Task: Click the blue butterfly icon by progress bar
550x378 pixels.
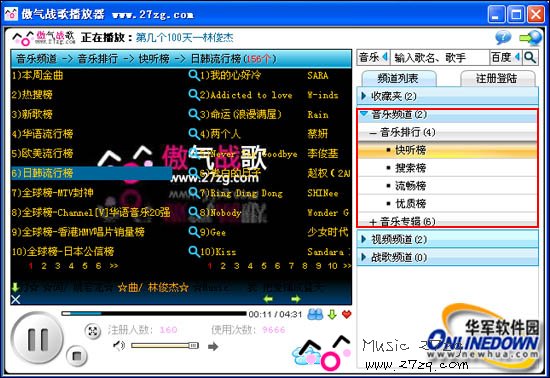Action: [x=315, y=314]
